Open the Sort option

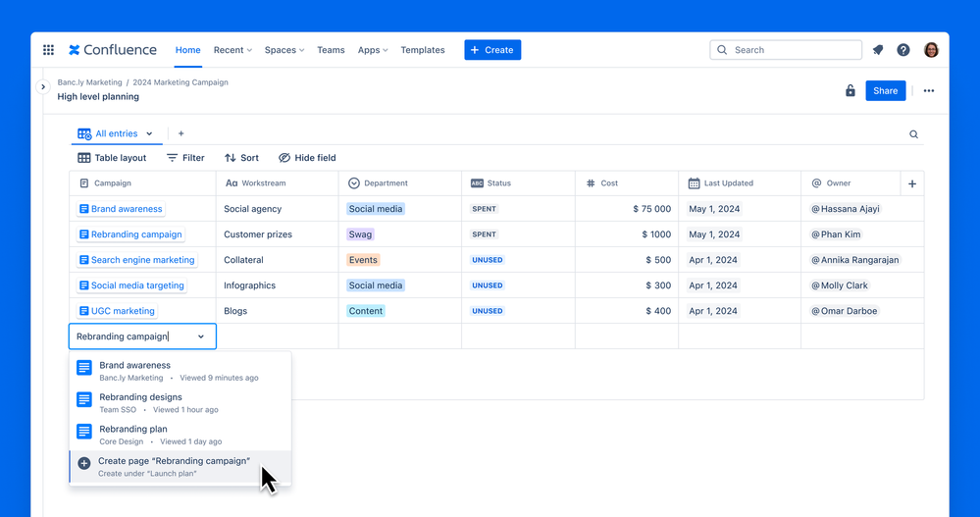click(242, 158)
